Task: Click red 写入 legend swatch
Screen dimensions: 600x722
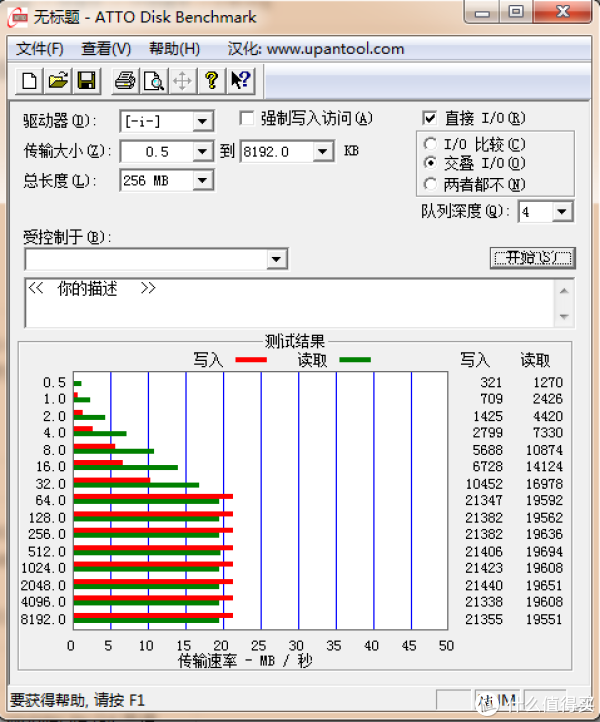Action: click(251, 360)
